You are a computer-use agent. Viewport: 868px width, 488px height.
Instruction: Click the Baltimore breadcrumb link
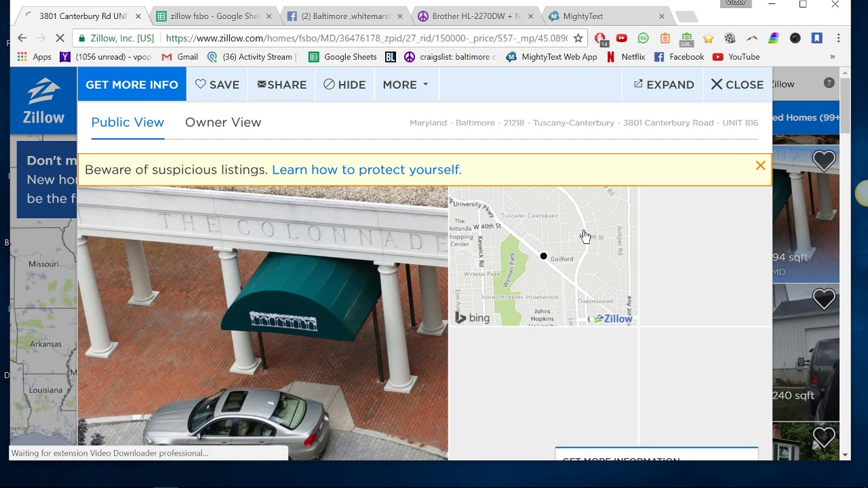pos(475,123)
